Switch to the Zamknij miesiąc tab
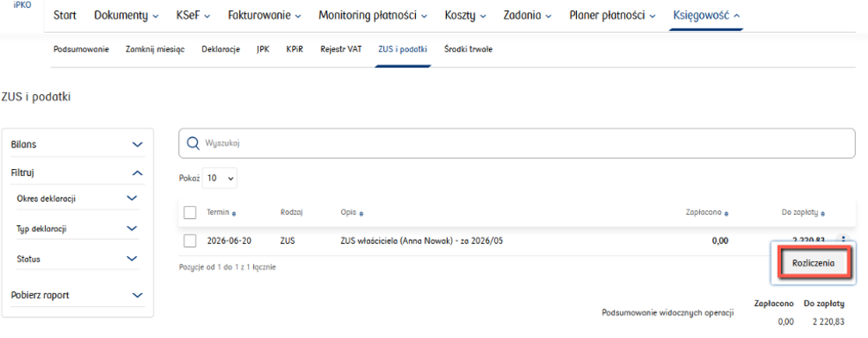This screenshot has width=868, height=338. coord(155,49)
